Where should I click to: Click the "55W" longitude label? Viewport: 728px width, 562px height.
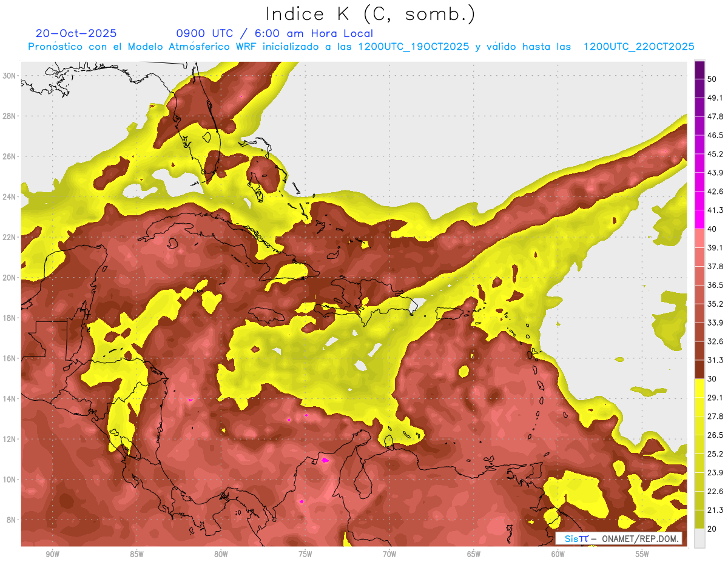[642, 554]
